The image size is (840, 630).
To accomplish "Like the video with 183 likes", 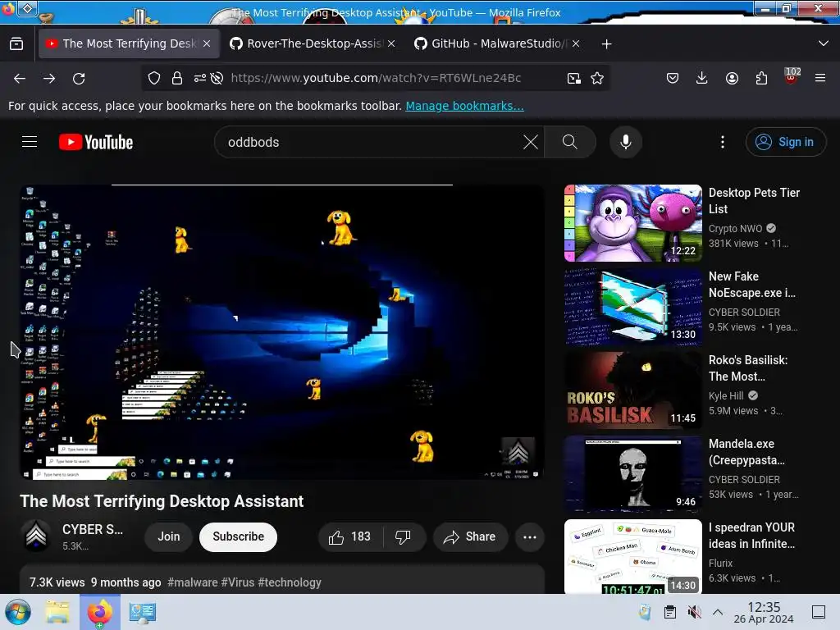I will pyautogui.click(x=350, y=536).
